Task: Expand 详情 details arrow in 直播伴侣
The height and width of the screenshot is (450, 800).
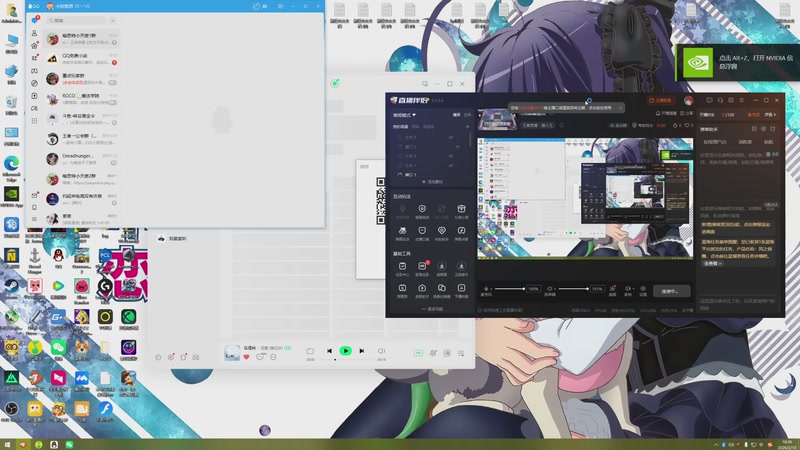Action: tap(770, 115)
